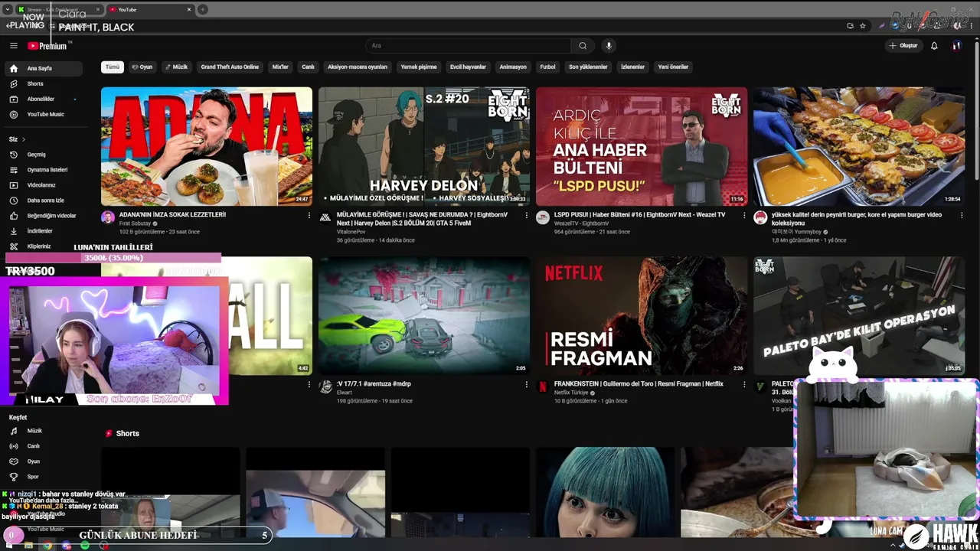Click the search magnifier button

point(583,46)
